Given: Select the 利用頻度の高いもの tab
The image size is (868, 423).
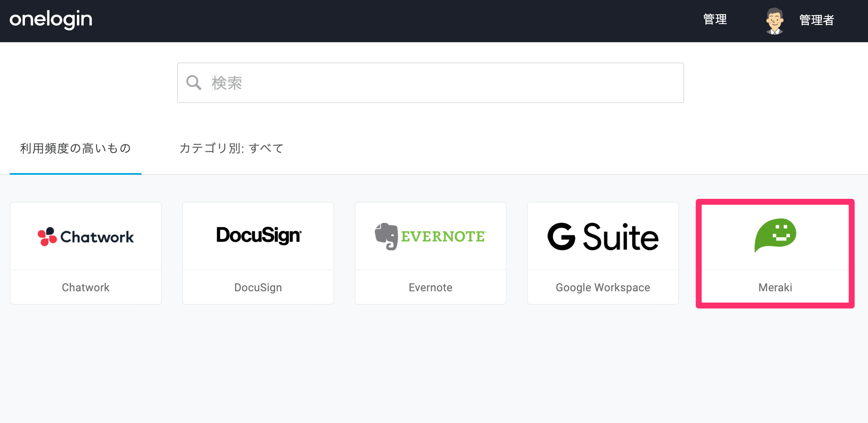Looking at the screenshot, I should pos(76,149).
